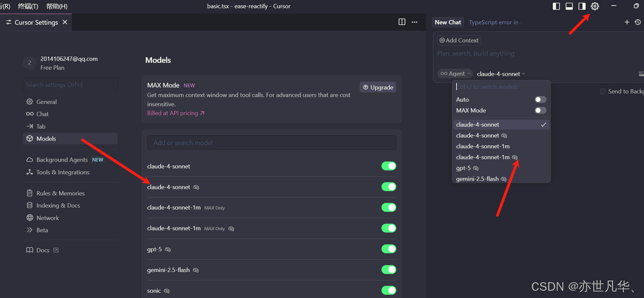Check the Send to Background checkbox
The height and width of the screenshot is (298, 644).
pyautogui.click(x=602, y=91)
